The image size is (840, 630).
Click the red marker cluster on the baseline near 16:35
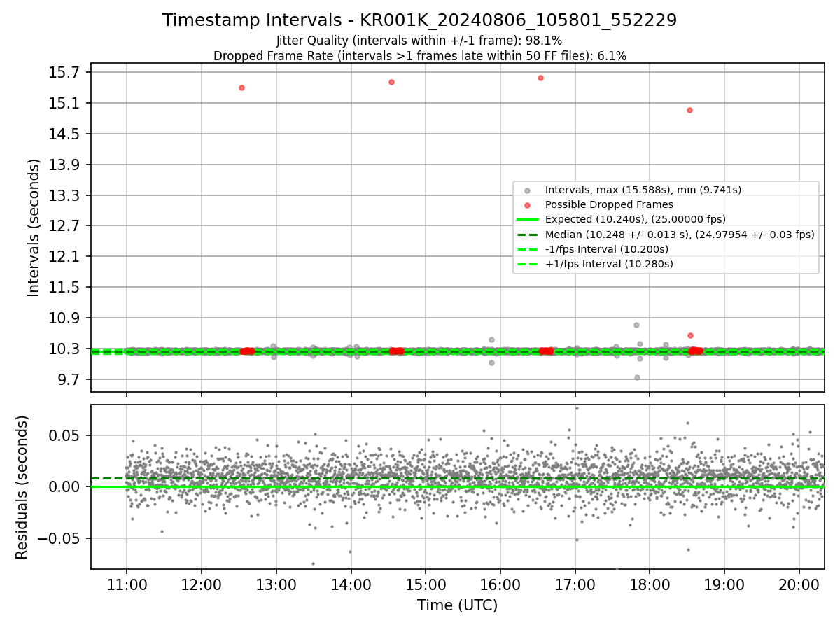pyautogui.click(x=546, y=351)
